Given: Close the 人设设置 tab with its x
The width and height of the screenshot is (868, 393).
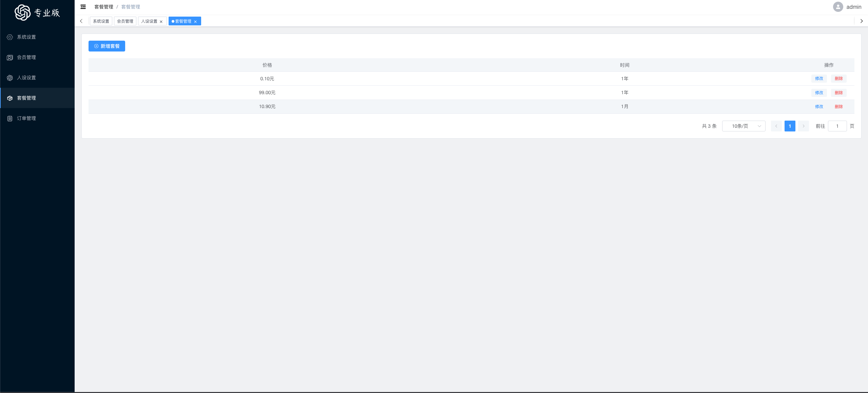Looking at the screenshot, I should click(x=161, y=22).
